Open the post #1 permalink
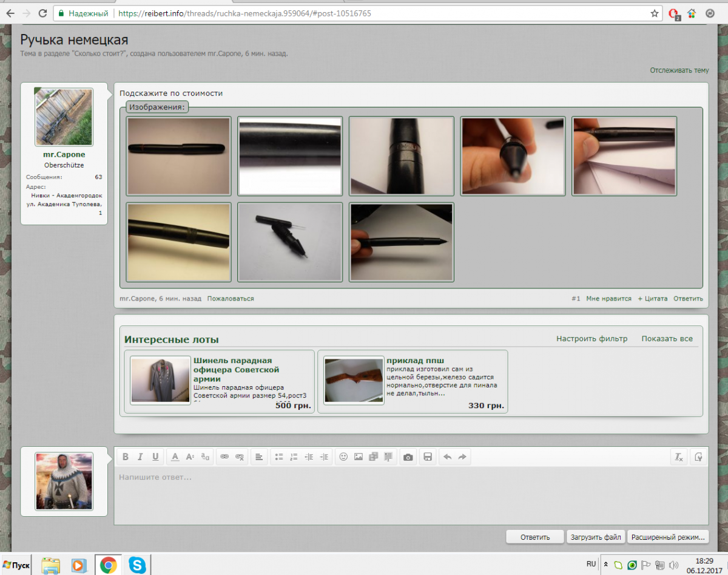Screen dimensions: 728x575 576,299
